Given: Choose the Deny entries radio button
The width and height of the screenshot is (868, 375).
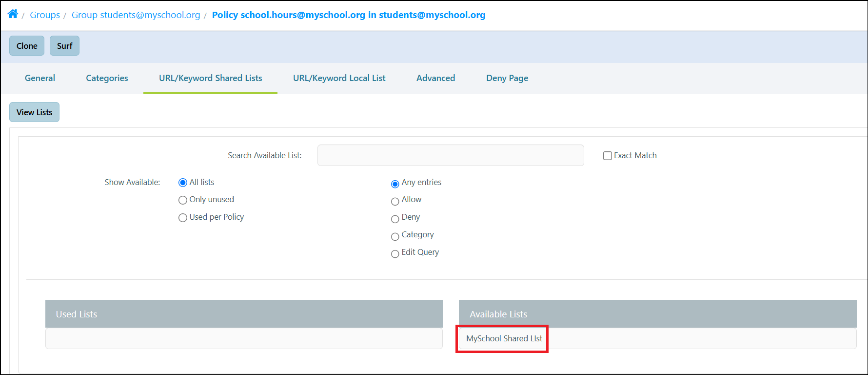Looking at the screenshot, I should coord(395,219).
